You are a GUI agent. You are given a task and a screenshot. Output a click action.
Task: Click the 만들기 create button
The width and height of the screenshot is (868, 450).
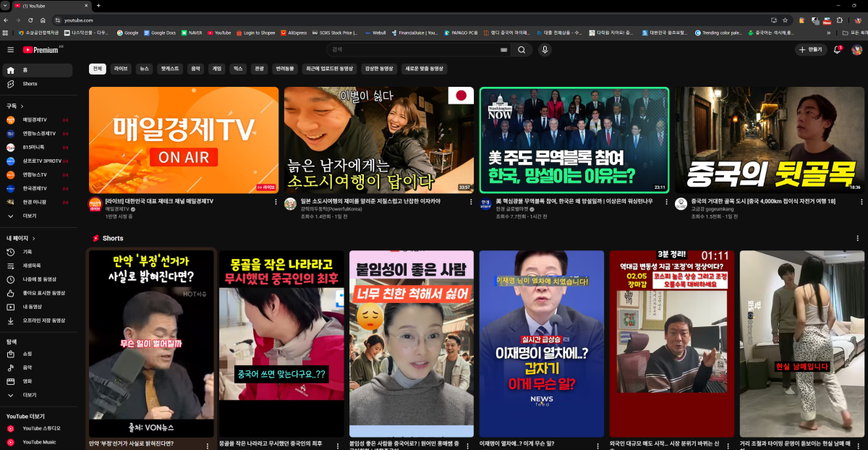pos(811,50)
